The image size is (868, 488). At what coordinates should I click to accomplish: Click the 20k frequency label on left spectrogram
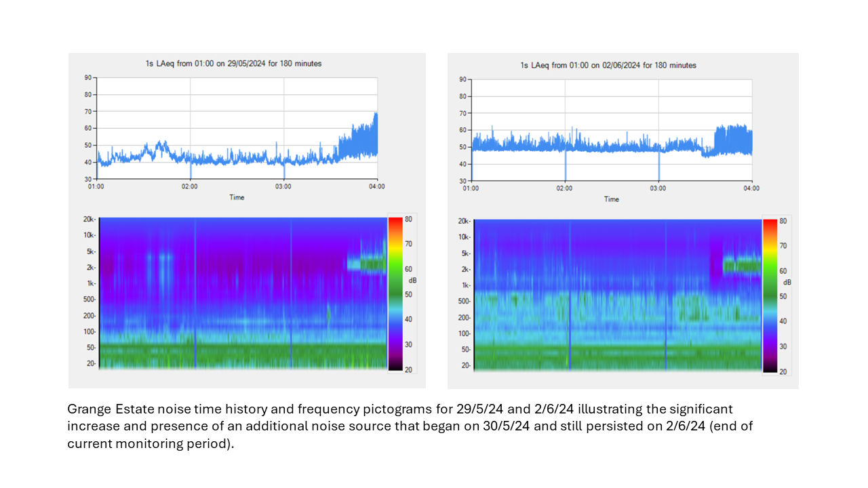tap(89, 220)
